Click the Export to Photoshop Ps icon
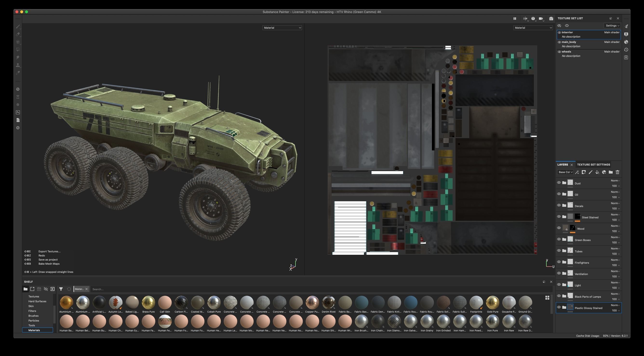The height and width of the screenshot is (356, 644). (x=18, y=112)
